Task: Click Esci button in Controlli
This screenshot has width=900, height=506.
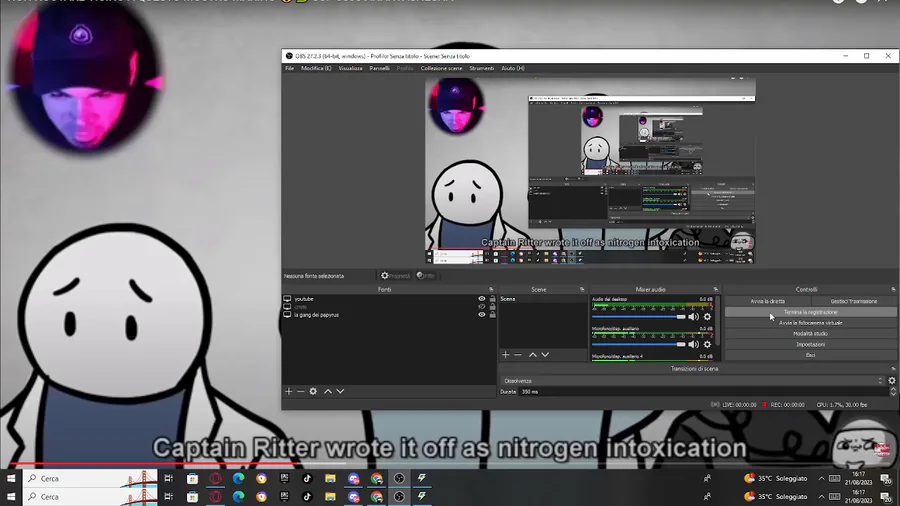Action: tap(810, 355)
